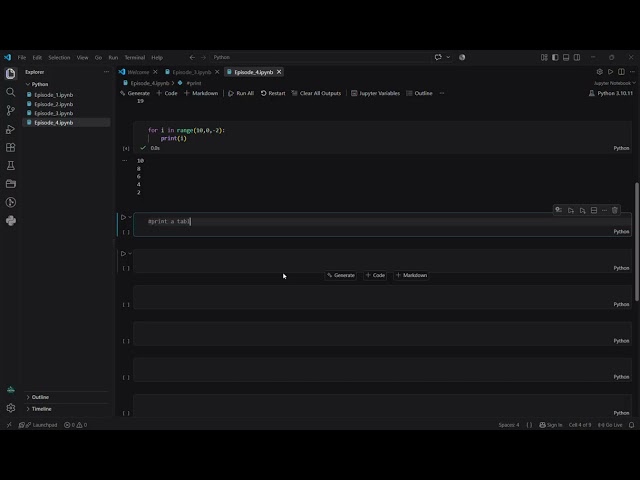Click Sign In in the status bar

551,425
